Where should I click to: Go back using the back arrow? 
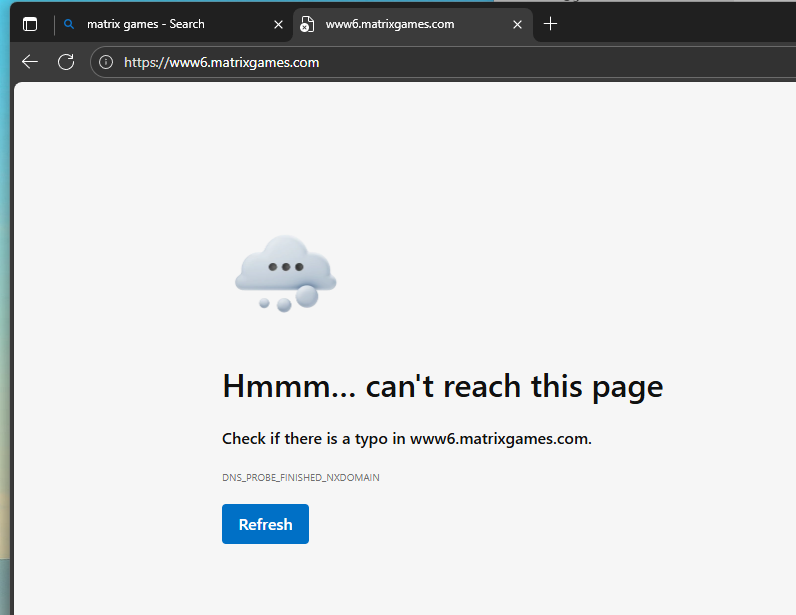30,62
